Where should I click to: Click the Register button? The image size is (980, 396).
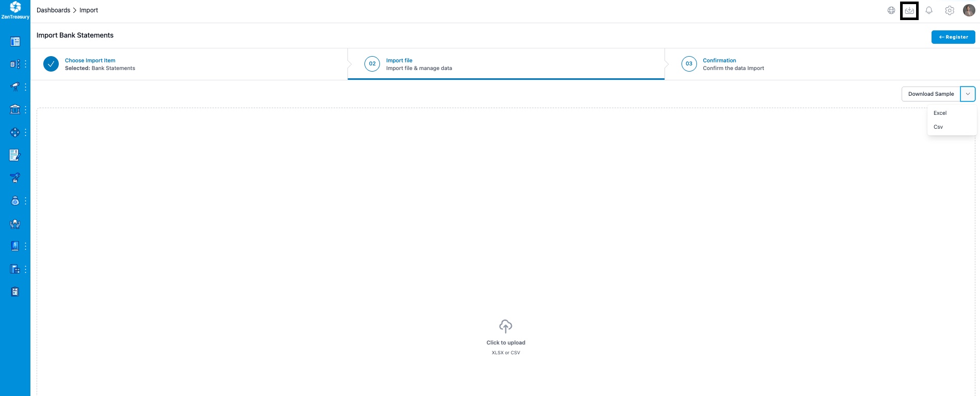[x=953, y=37]
